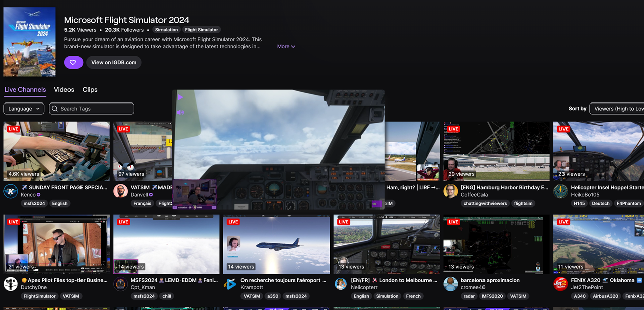Open HeikoBo105's helicopter stream thumbnail

tap(599, 151)
